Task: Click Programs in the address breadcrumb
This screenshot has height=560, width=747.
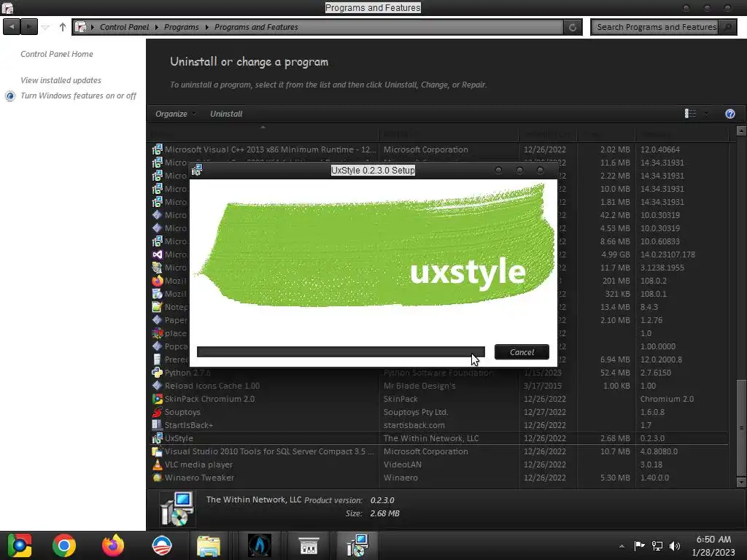Action: click(x=181, y=27)
